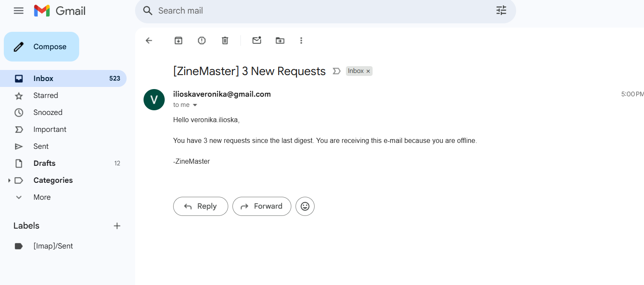This screenshot has height=285, width=644.
Task: Open the Starred folder
Action: pyautogui.click(x=46, y=95)
